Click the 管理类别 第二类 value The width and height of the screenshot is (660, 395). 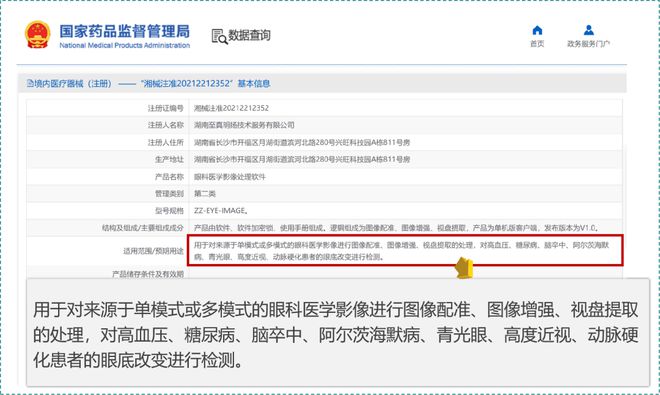pos(205,194)
